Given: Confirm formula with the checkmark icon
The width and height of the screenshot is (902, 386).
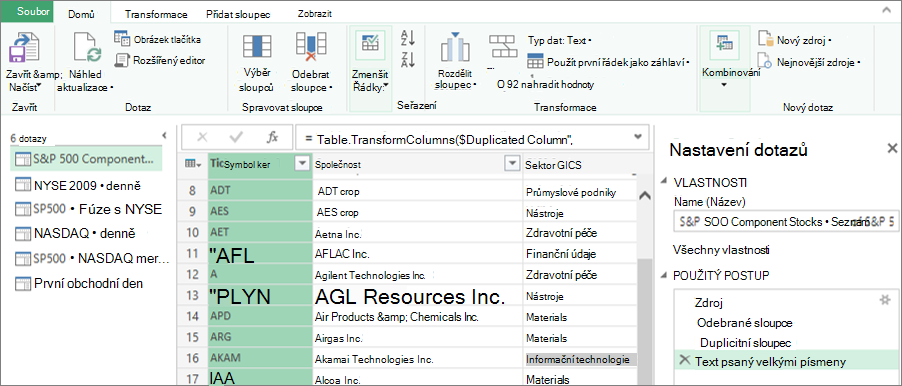Looking at the screenshot, I should (x=236, y=137).
